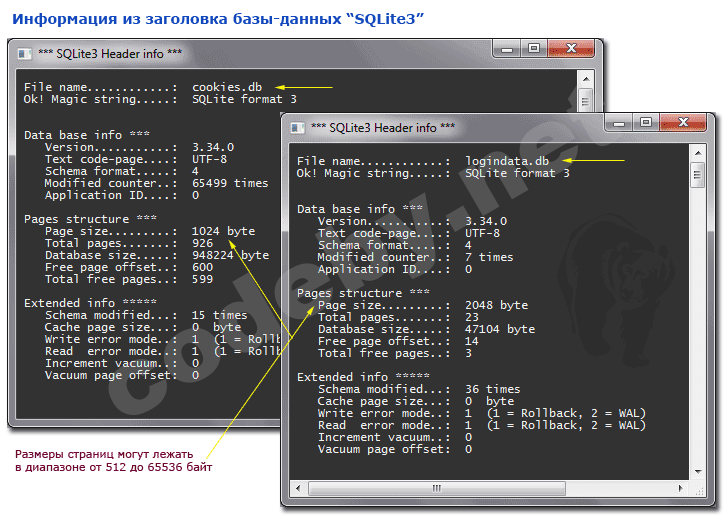The width and height of the screenshot is (724, 516).
Task: Close the logindata.db console window
Action: pyautogui.click(x=683, y=122)
